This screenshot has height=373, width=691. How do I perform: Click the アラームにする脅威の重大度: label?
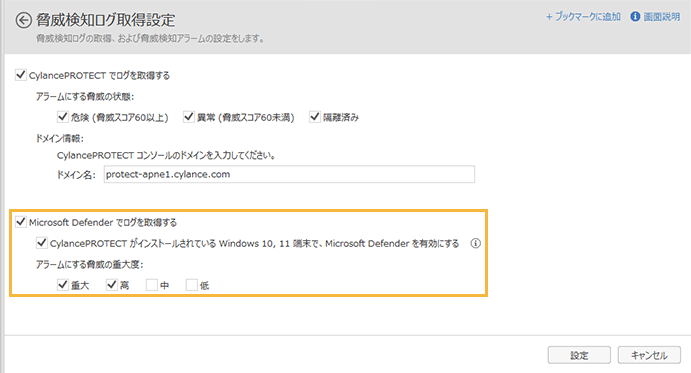(89, 265)
